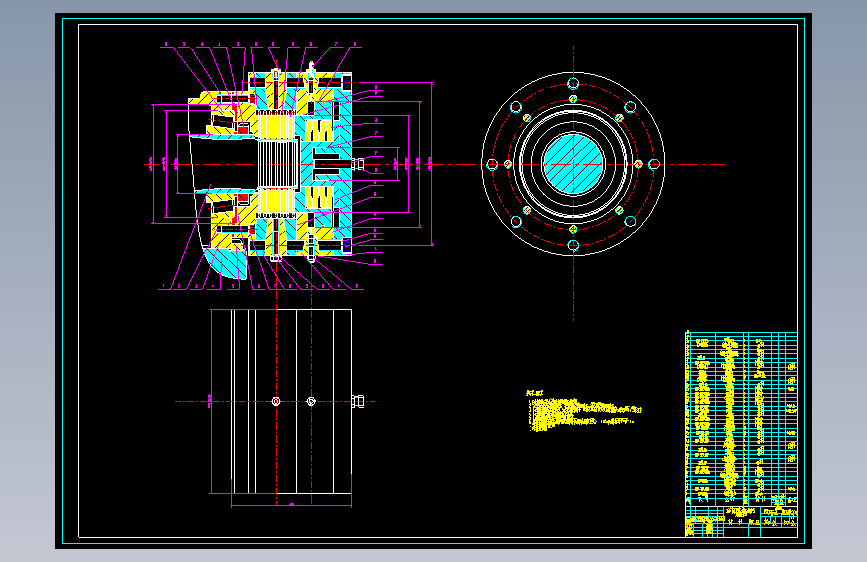
Task: Select the upper-left cyan bolt hole on the flange
Action: [516, 107]
